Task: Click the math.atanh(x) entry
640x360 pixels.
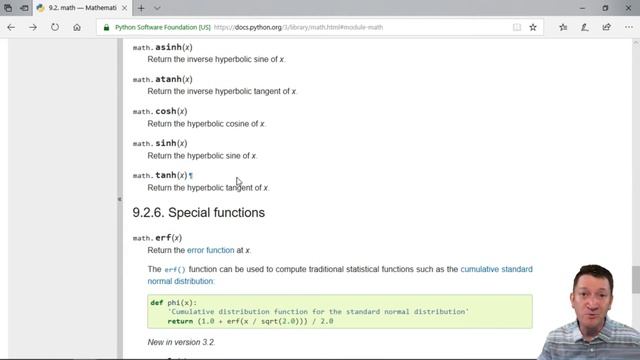Action: point(162,79)
